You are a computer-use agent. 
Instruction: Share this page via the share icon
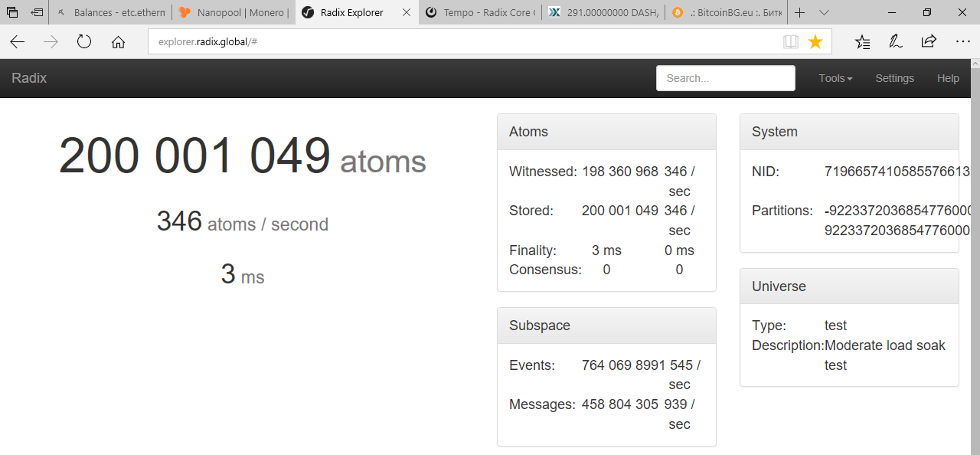pyautogui.click(x=929, y=42)
